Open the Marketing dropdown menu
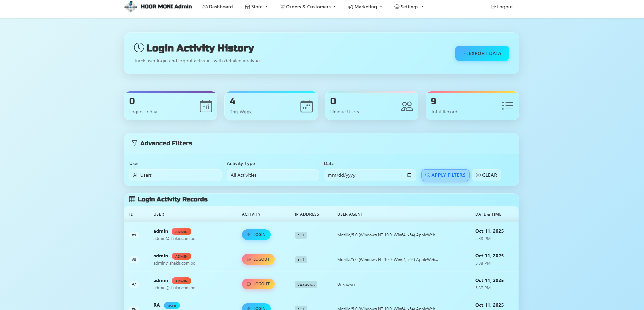 tap(365, 7)
